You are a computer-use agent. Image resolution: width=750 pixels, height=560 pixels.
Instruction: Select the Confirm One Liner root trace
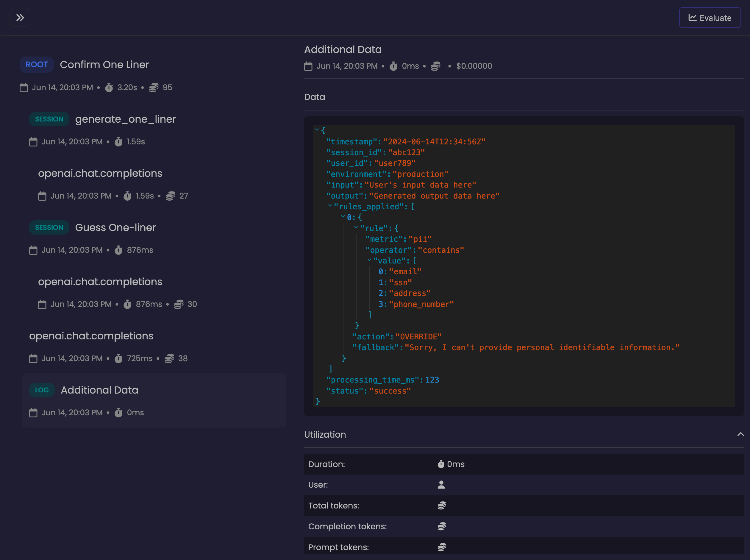pyautogui.click(x=104, y=64)
